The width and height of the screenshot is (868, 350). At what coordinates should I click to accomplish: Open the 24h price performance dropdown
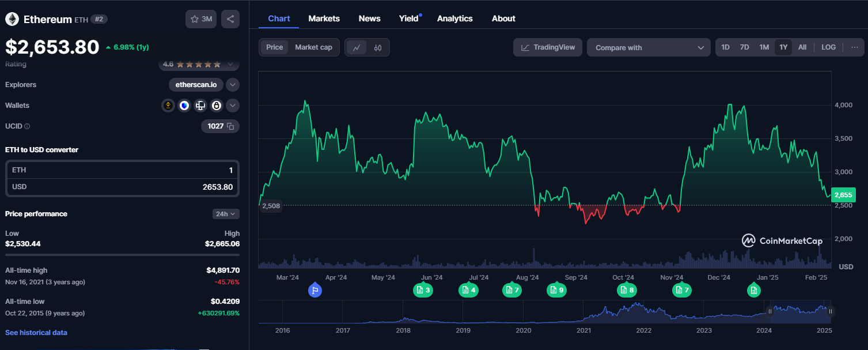[x=226, y=214]
